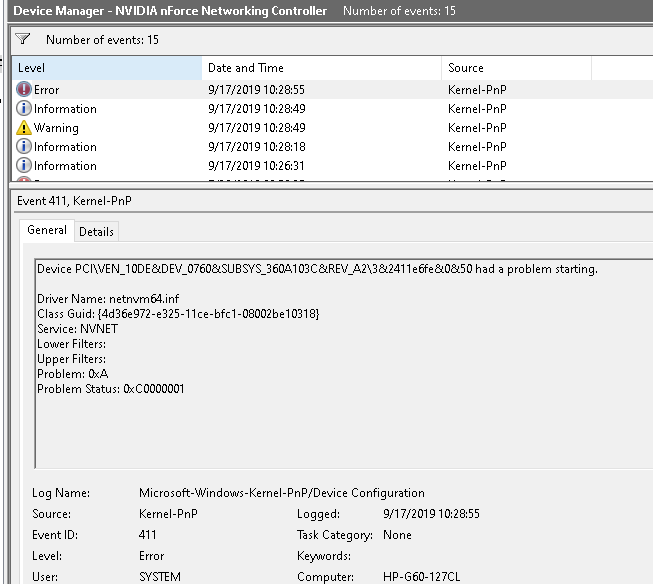Click the User value SYSTEM
This screenshot has height=584, width=653.
(160, 577)
